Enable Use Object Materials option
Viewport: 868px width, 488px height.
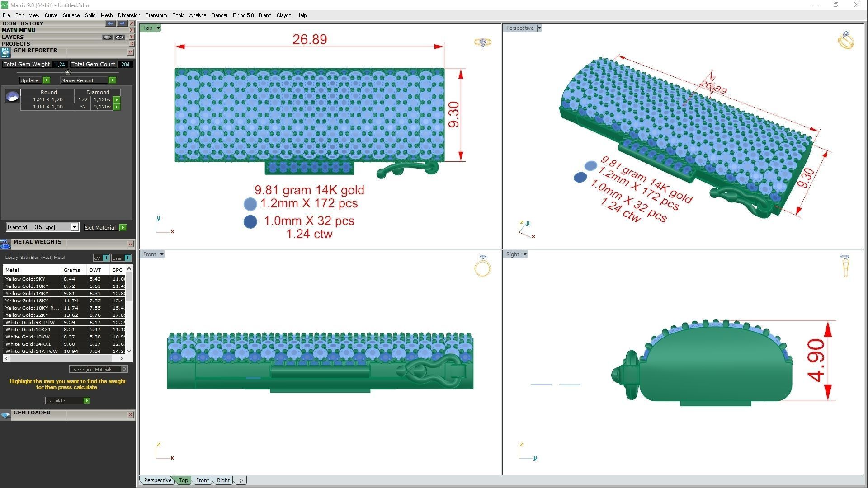click(x=124, y=369)
